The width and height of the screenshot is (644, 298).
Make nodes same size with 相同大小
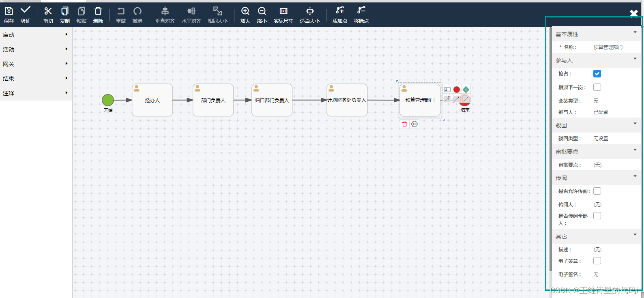(218, 15)
